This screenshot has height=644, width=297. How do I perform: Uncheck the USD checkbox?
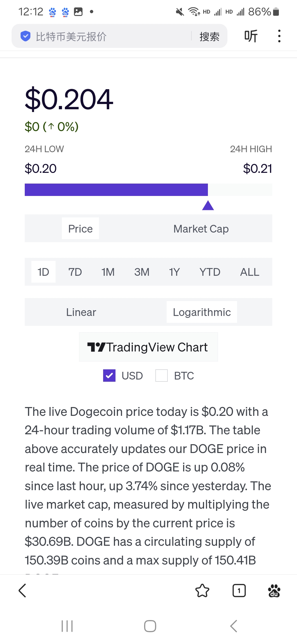click(x=109, y=376)
